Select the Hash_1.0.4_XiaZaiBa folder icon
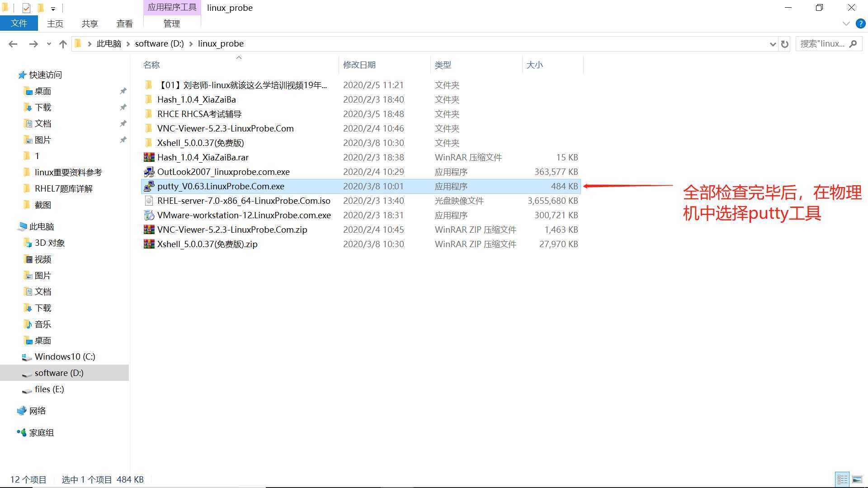Viewport: 868px width, 488px height. [149, 99]
